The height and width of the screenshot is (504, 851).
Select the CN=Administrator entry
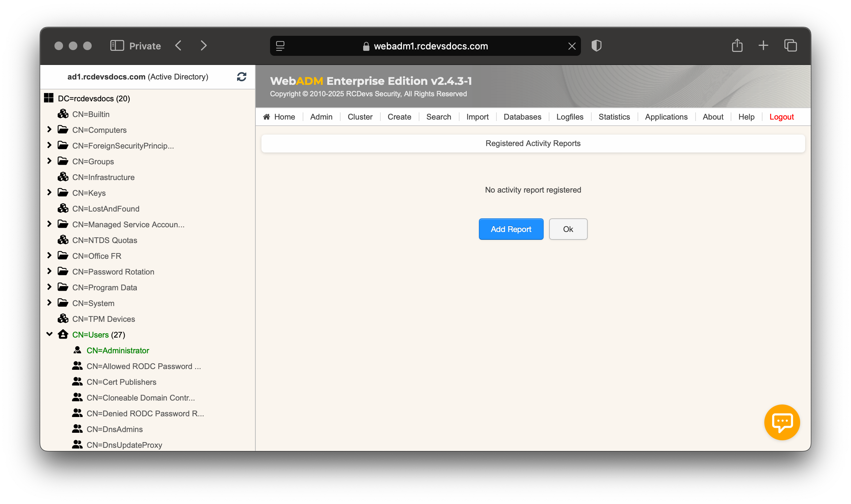pyautogui.click(x=118, y=350)
